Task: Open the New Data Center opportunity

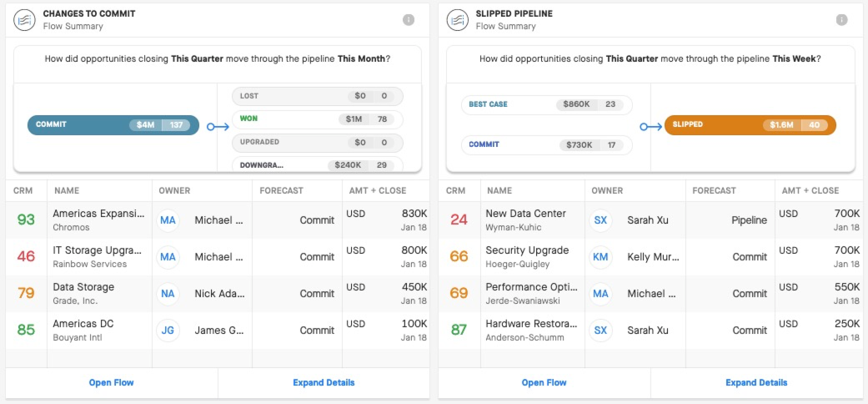Action: click(x=526, y=214)
